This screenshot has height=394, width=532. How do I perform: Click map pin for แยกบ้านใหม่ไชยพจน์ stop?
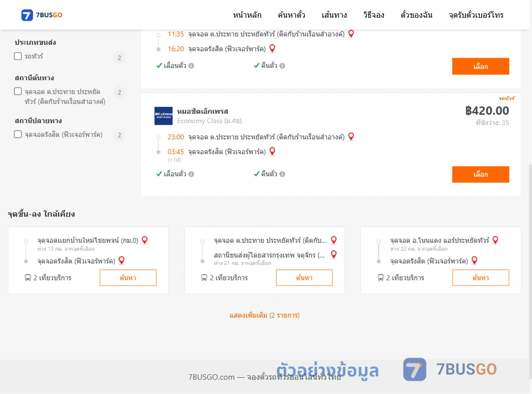click(x=144, y=240)
